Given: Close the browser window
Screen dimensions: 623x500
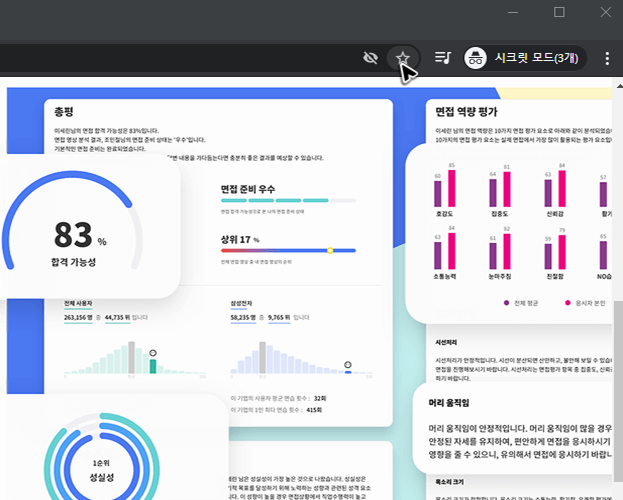Looking at the screenshot, I should 606,12.
